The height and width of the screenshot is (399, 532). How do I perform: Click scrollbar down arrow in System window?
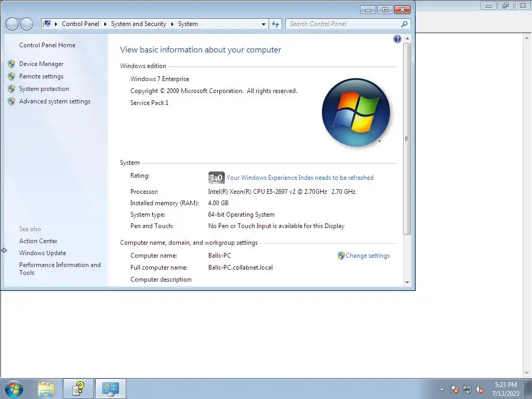point(407,282)
